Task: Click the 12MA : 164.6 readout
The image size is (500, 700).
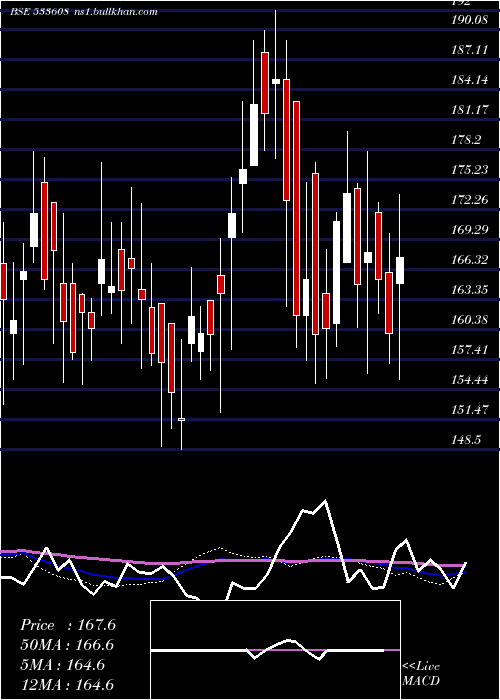Action: click(67, 684)
